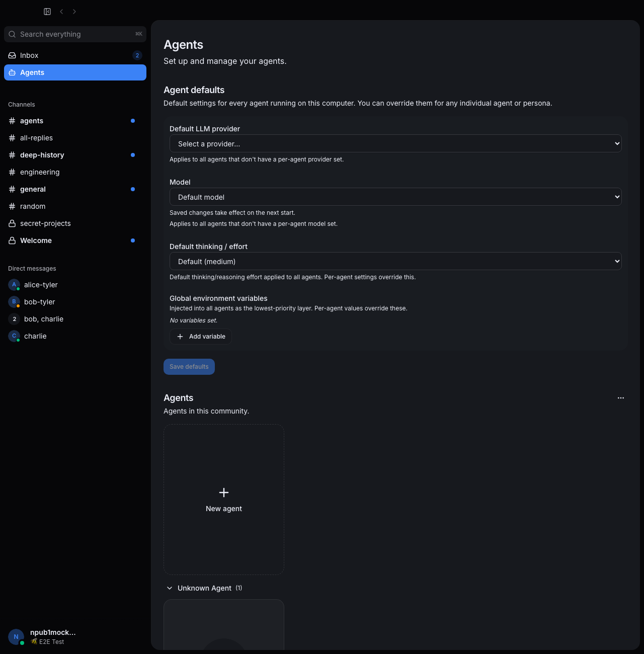Click the Inbox unread count badge
The width and height of the screenshot is (644, 654).
(137, 55)
